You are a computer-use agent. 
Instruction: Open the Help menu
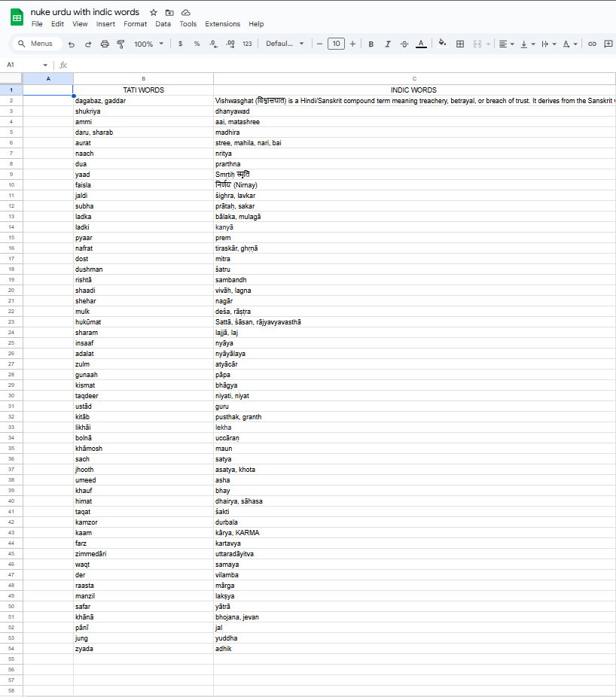pos(256,24)
